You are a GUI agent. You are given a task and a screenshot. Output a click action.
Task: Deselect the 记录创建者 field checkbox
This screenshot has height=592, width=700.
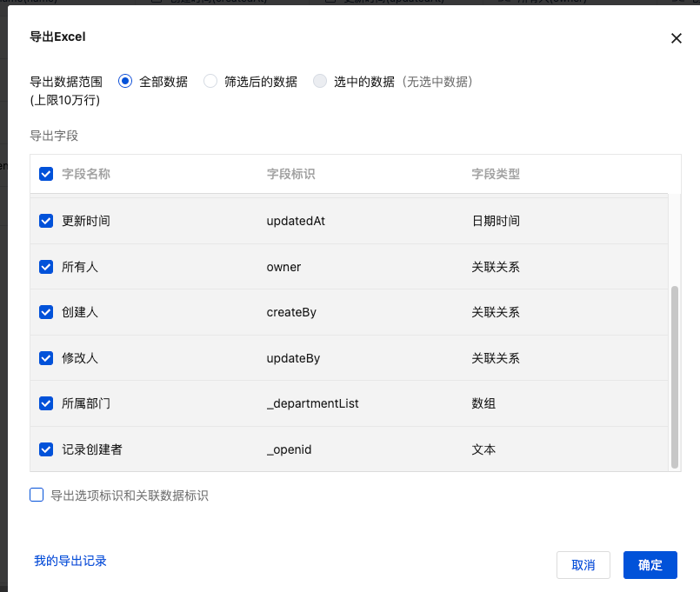46,449
